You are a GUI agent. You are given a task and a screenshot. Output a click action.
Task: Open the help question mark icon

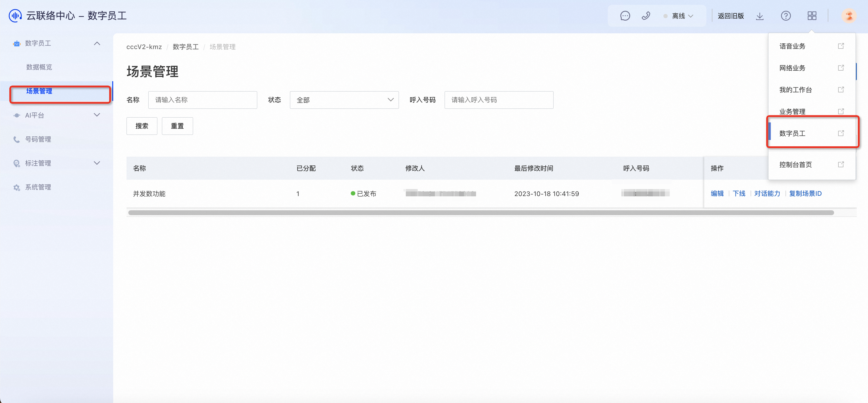(x=786, y=16)
